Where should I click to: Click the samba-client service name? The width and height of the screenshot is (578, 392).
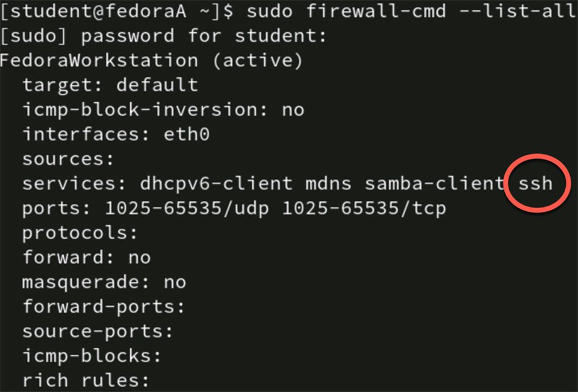click(x=435, y=183)
